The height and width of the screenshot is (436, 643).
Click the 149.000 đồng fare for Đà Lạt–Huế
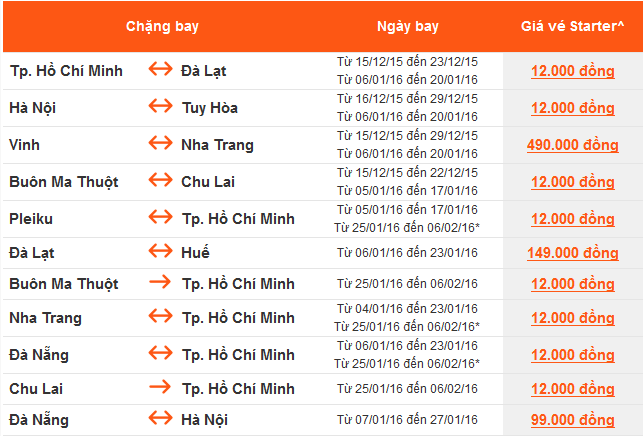(x=572, y=253)
